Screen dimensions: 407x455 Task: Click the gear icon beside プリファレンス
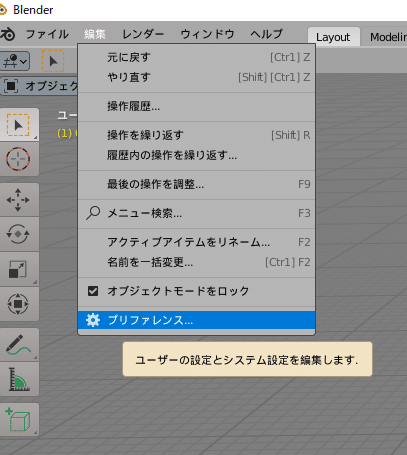tap(93, 320)
